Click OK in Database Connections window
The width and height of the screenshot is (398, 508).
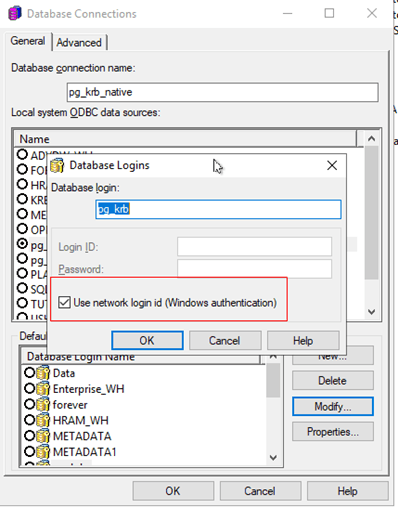[x=173, y=491]
